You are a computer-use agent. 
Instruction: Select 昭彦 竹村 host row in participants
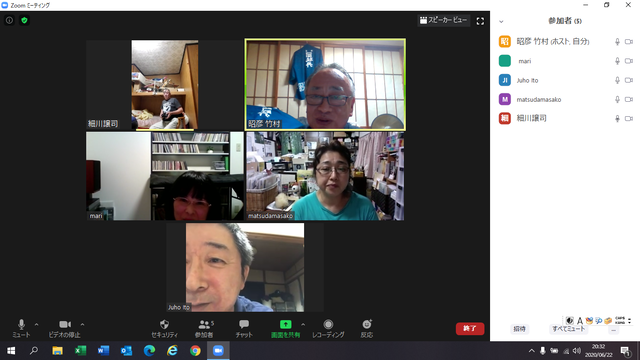point(565,42)
